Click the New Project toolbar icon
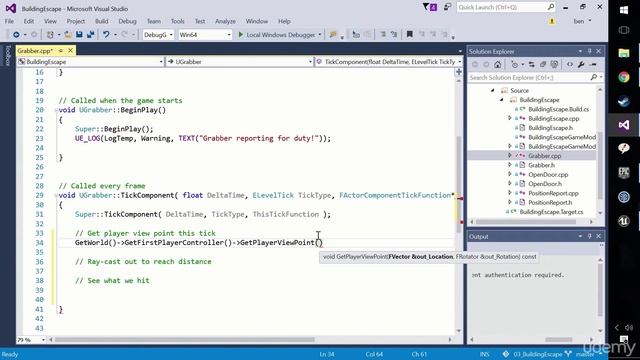 (x=50, y=35)
